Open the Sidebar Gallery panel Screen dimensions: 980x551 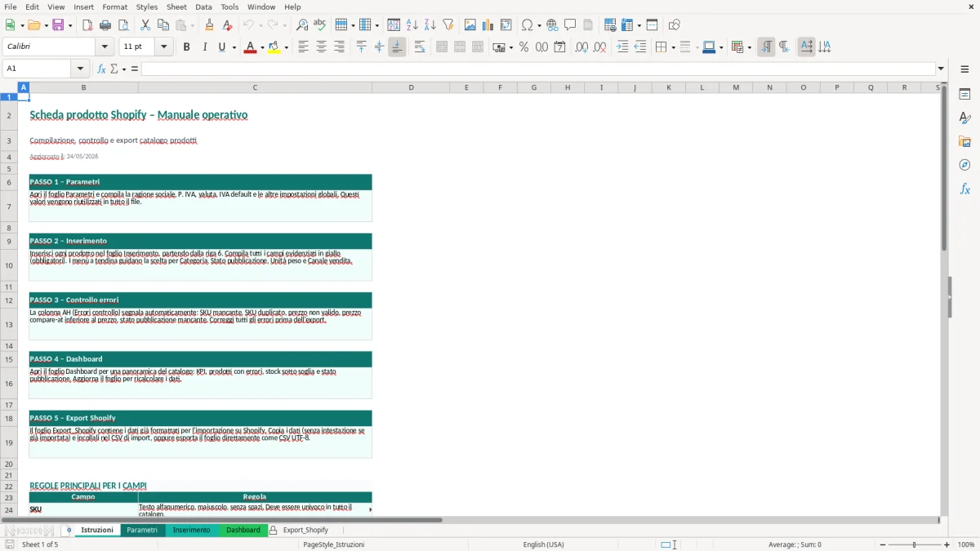[964, 142]
